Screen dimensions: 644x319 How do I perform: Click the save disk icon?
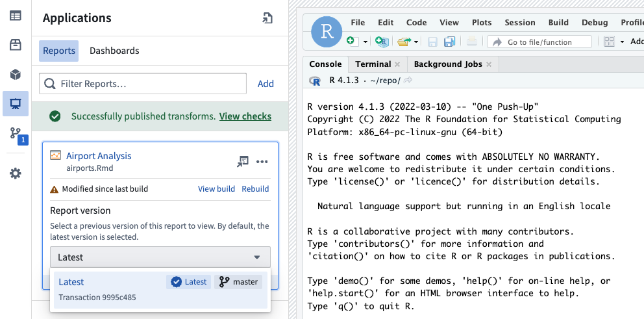tap(432, 42)
